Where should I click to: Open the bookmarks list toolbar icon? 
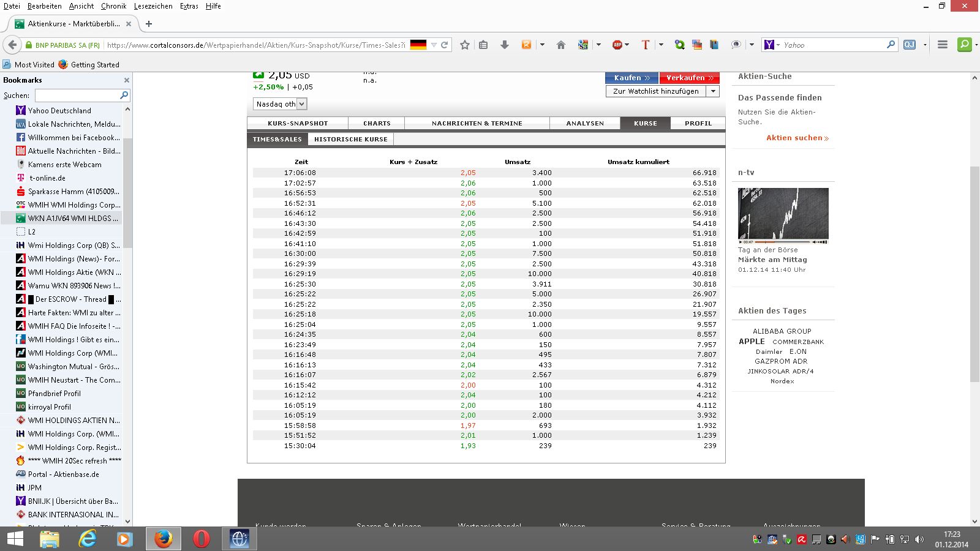pos(483,45)
